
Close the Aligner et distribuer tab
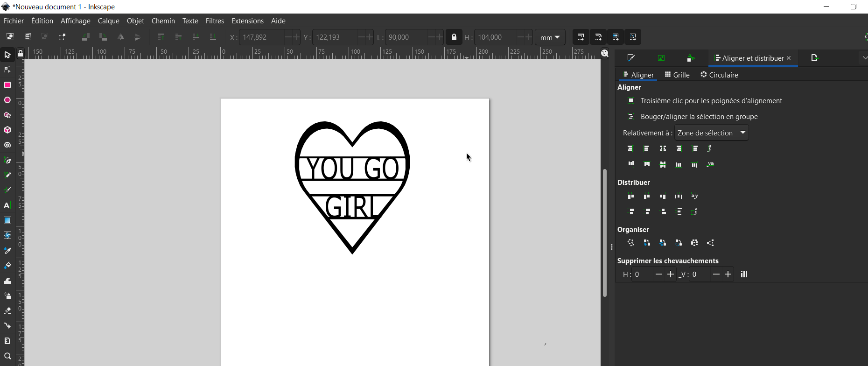[789, 58]
